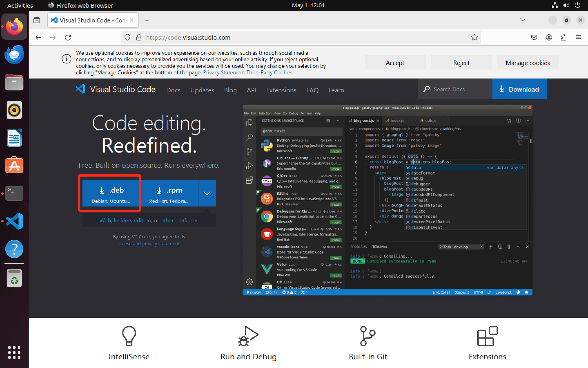Viewport: 588px width, 368px height.
Task: Expand the more download options chevron
Action: pyautogui.click(x=207, y=193)
